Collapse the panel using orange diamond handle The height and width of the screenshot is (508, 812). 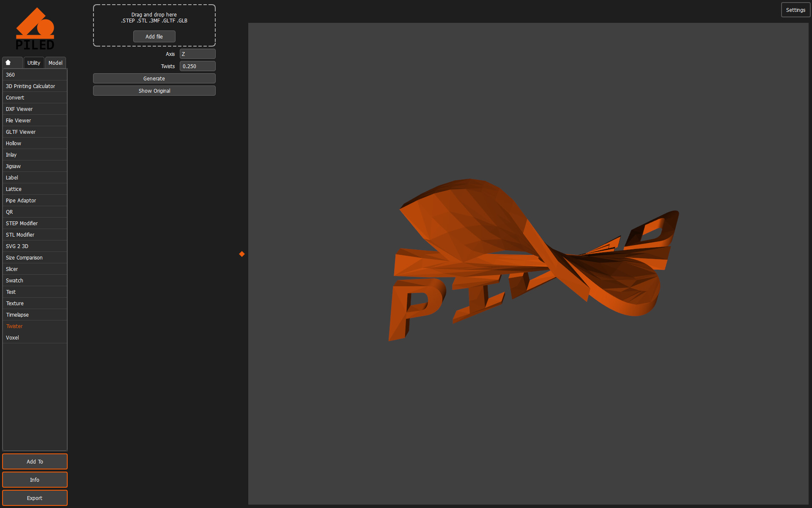tap(242, 254)
